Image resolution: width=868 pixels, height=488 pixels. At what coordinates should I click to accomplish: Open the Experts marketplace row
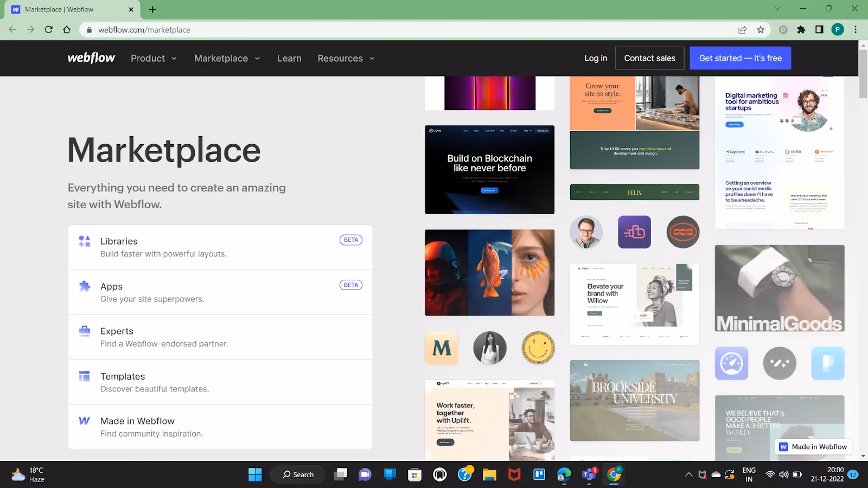pos(220,337)
